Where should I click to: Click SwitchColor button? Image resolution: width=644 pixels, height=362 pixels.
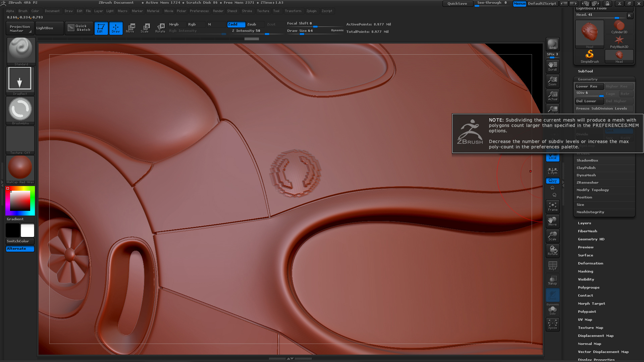pyautogui.click(x=20, y=241)
